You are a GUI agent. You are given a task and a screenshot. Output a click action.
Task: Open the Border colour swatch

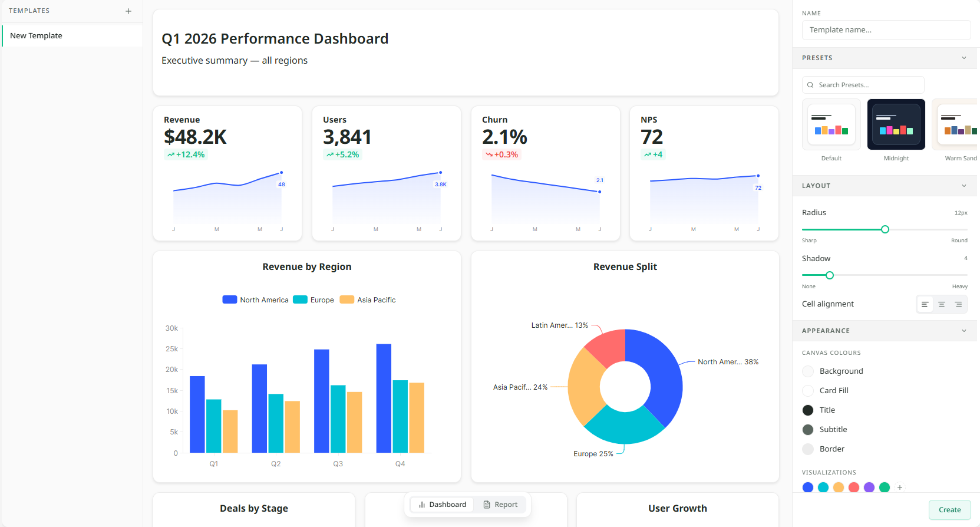808,449
